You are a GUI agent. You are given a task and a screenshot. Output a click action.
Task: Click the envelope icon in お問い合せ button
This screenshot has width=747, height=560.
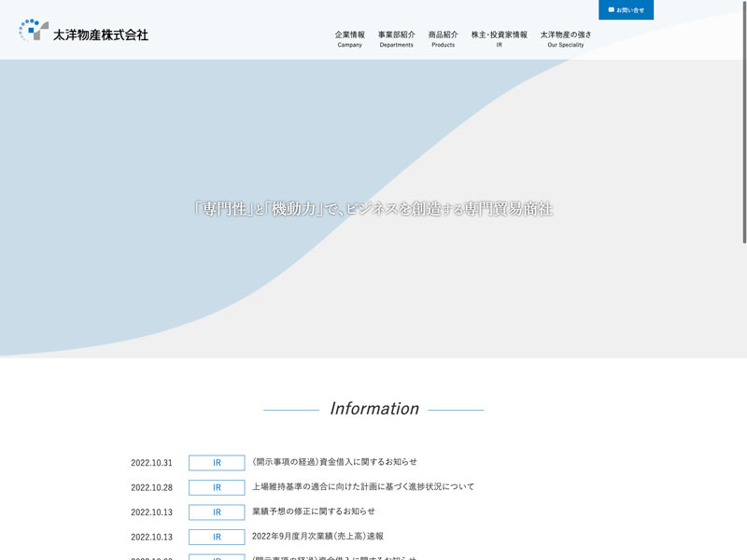tap(612, 10)
